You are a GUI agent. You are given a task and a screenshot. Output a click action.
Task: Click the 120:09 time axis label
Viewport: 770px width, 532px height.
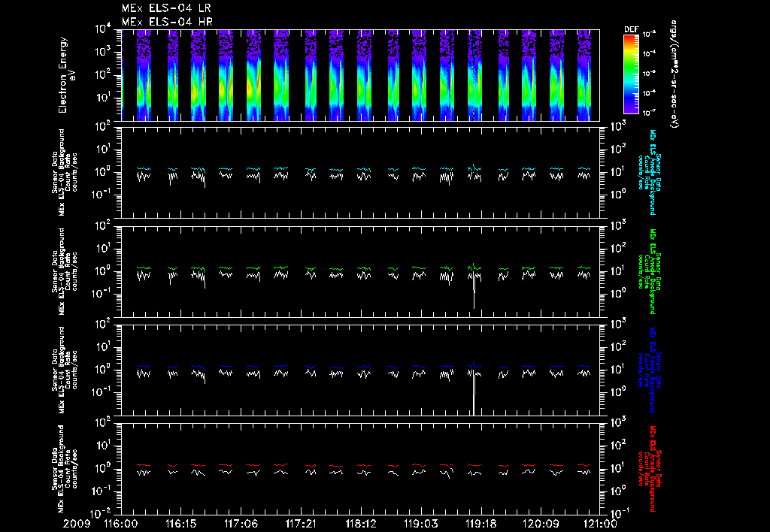pyautogui.click(x=541, y=524)
